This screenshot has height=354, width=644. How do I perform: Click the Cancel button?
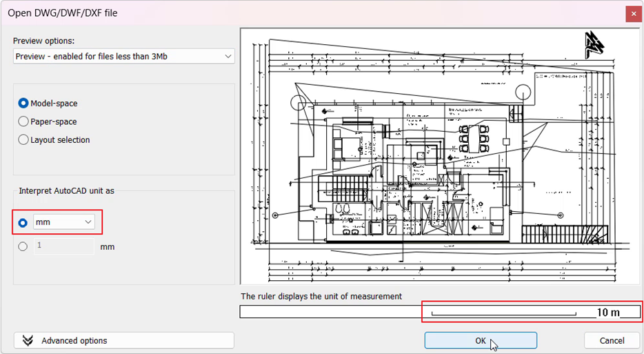coord(612,340)
